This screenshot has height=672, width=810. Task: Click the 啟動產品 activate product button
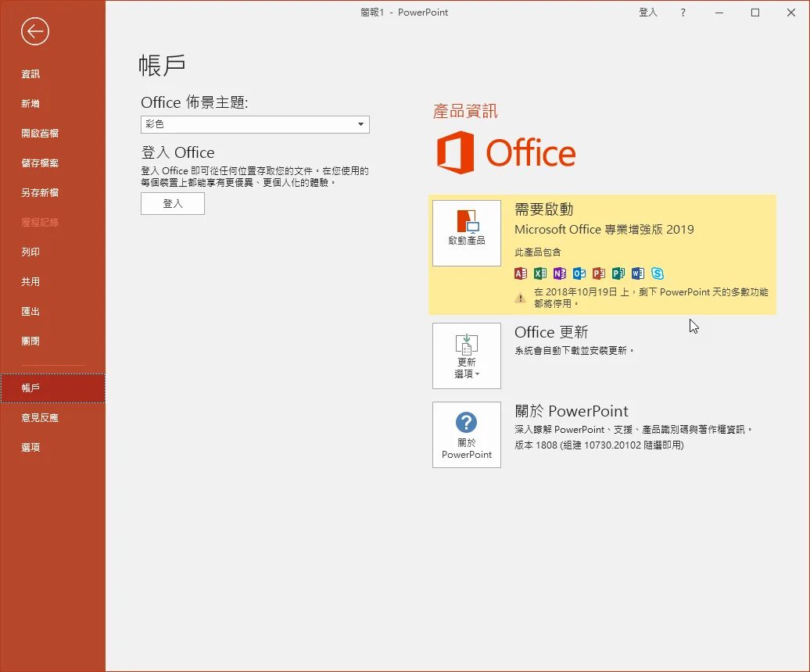pos(467,233)
